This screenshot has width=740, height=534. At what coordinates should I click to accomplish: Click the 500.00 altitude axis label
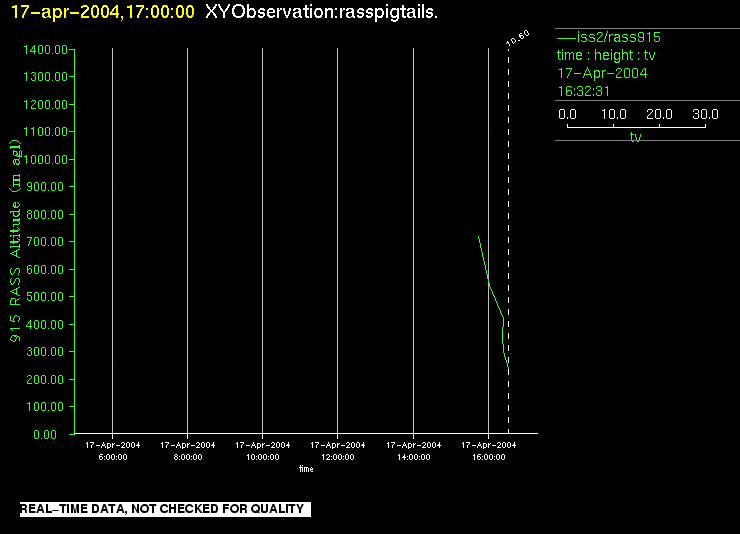(45, 297)
